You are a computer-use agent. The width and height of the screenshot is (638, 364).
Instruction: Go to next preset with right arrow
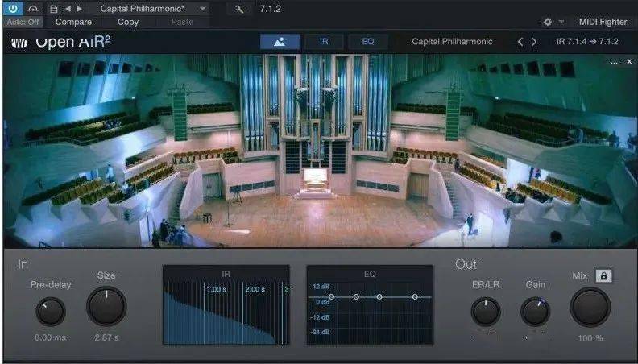pyautogui.click(x=79, y=9)
